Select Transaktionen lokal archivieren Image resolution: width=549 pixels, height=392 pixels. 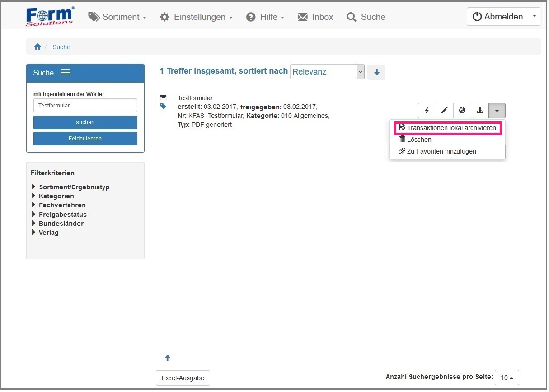click(x=447, y=128)
